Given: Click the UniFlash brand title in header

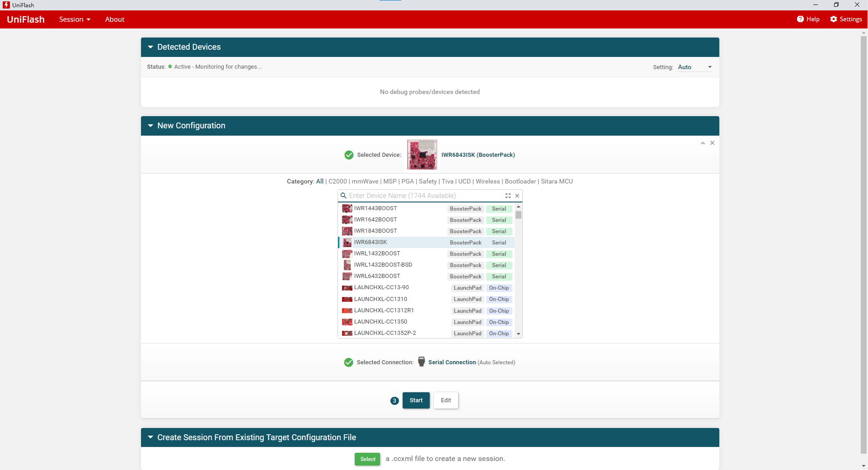Looking at the screenshot, I should (x=26, y=19).
